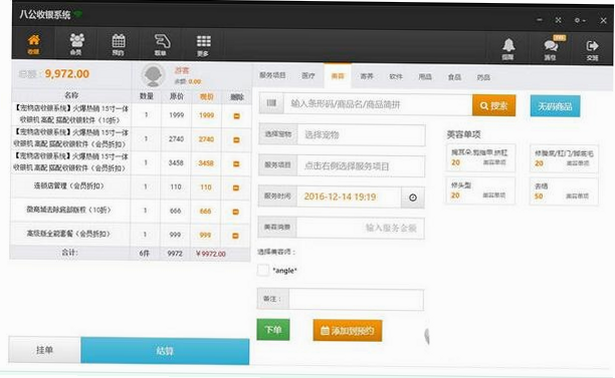
Task: Switch to the 用品 tab
Action: click(425, 76)
